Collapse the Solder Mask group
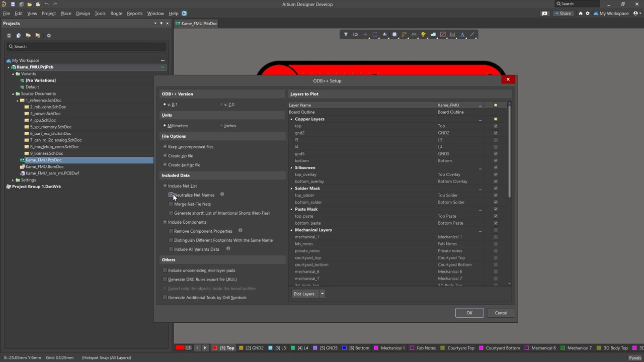Screen dimensions: 644x362 pyautogui.click(x=291, y=189)
